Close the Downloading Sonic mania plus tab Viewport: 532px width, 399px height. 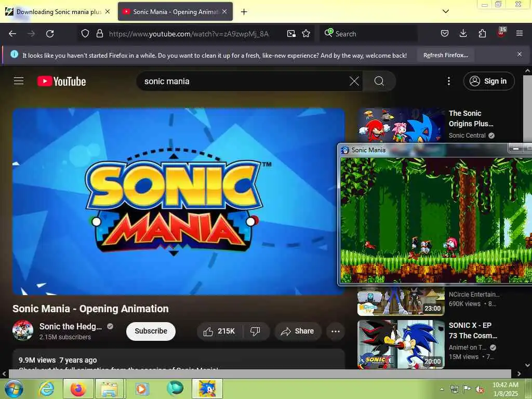pyautogui.click(x=108, y=11)
